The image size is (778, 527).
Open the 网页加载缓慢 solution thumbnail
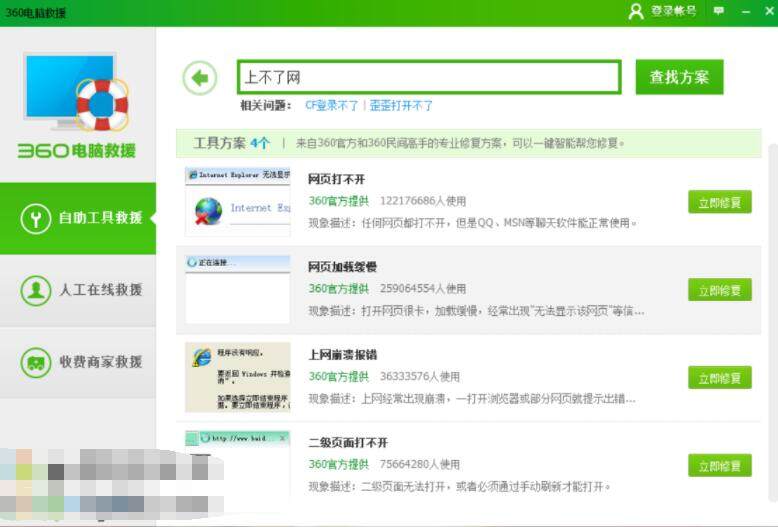(x=238, y=289)
